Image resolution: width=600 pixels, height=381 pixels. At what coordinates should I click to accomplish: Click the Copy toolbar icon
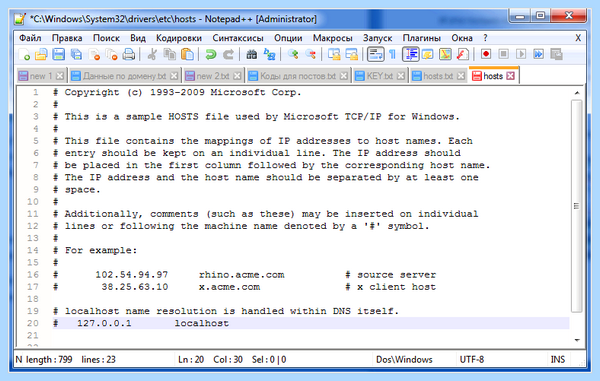(170, 54)
